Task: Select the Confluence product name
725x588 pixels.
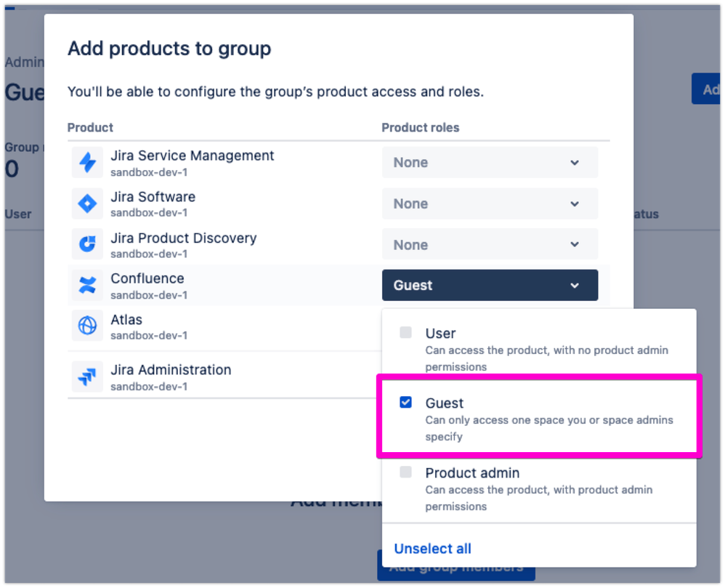Action: tap(147, 278)
